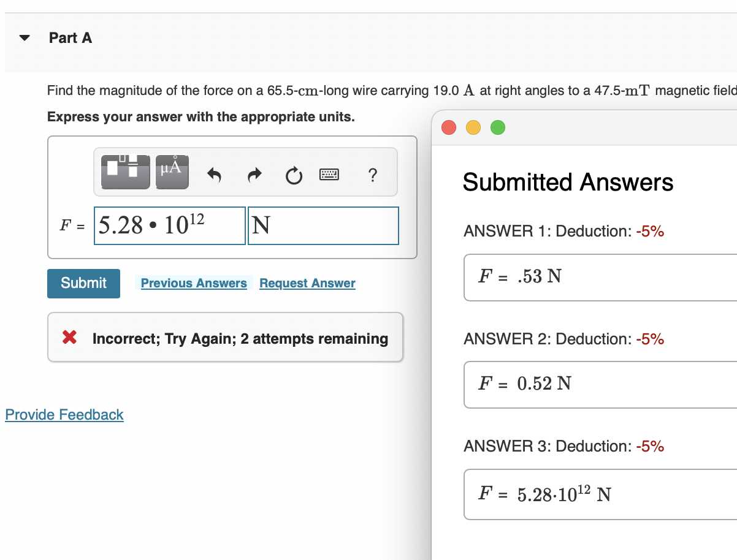Select the equation templates tool
Image resolution: width=737 pixels, height=560 pixels.
point(124,172)
